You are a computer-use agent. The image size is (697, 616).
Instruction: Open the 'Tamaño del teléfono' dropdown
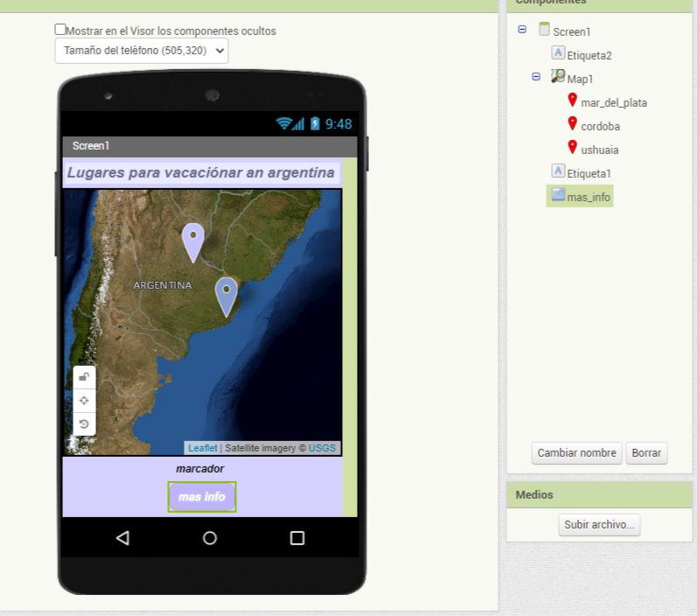coord(142,51)
